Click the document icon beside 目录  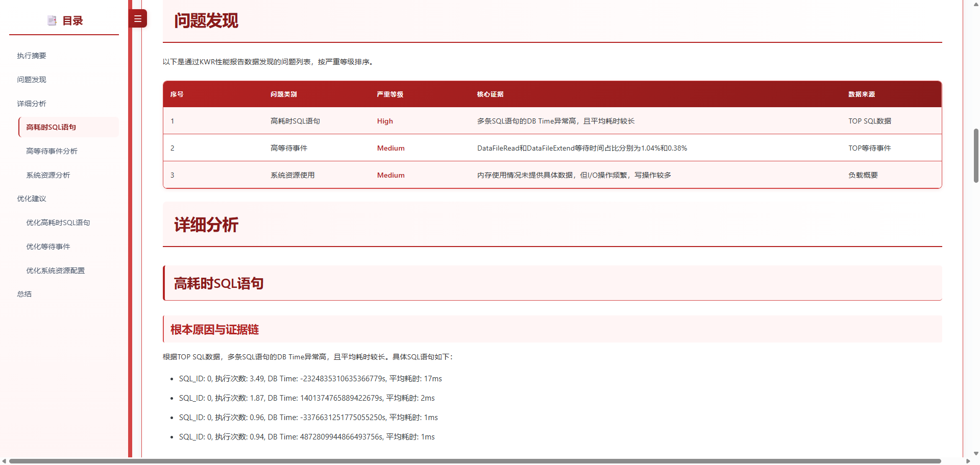(x=52, y=20)
